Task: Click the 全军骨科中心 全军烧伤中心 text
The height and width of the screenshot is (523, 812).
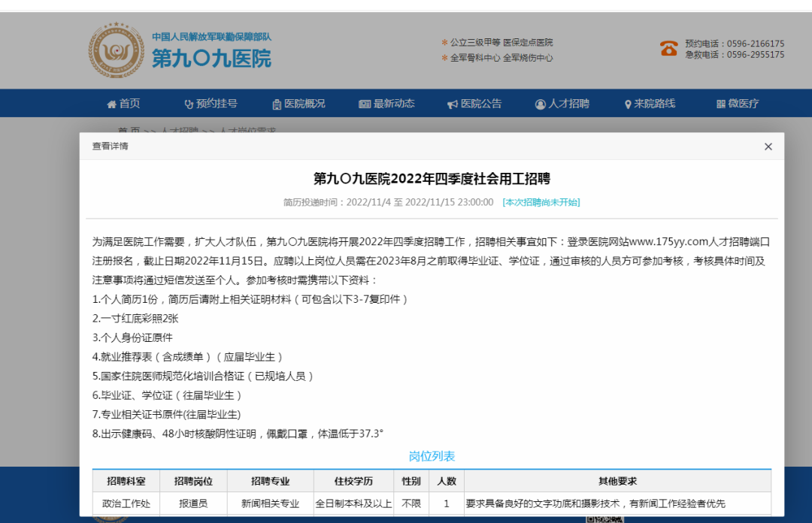Action: coord(501,58)
